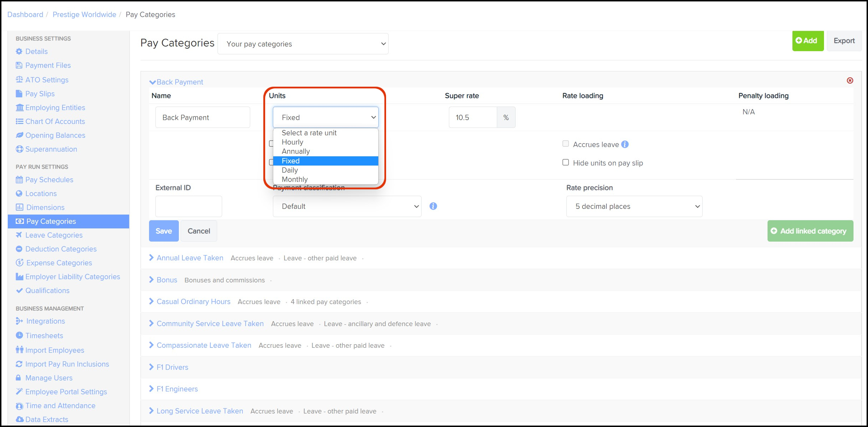Viewport: 868px width, 427px height.
Task: Go to Prestige Worldwide breadcrumb link
Action: coord(84,15)
